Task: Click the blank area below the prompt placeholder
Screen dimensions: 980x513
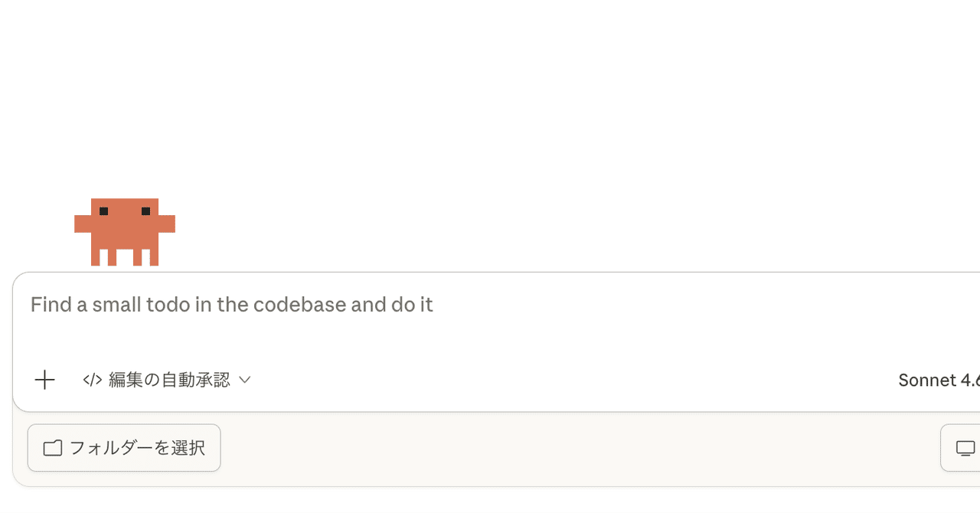Action: tap(459, 337)
